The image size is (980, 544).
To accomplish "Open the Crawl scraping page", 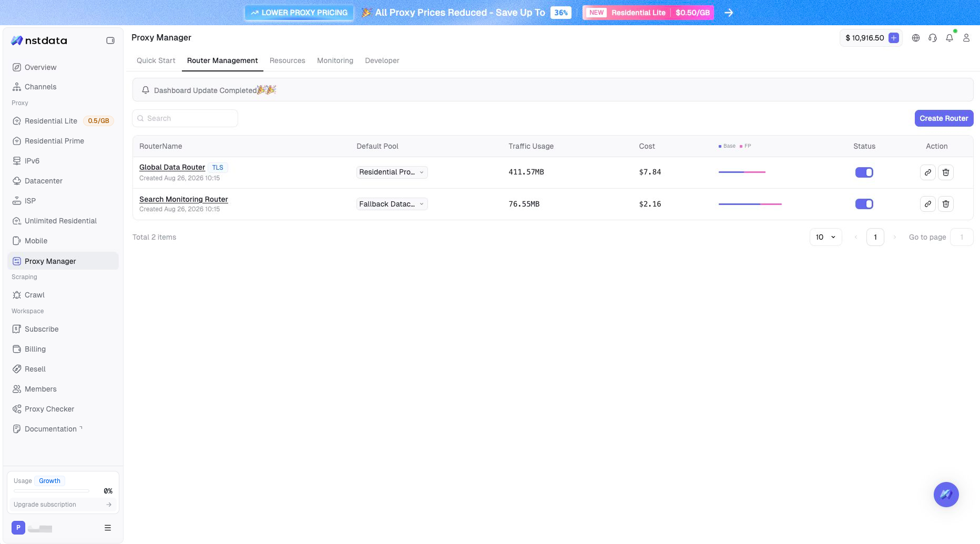I will [x=63, y=295].
